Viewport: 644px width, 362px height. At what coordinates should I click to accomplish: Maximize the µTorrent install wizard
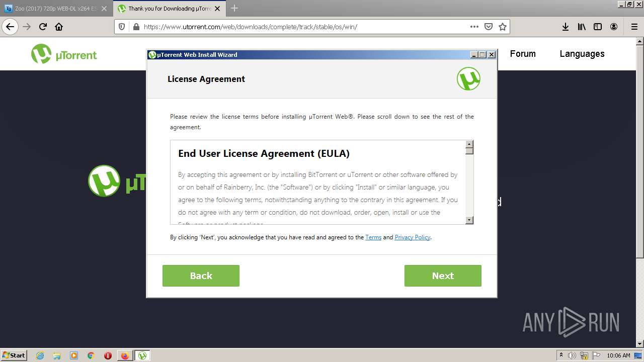click(482, 55)
